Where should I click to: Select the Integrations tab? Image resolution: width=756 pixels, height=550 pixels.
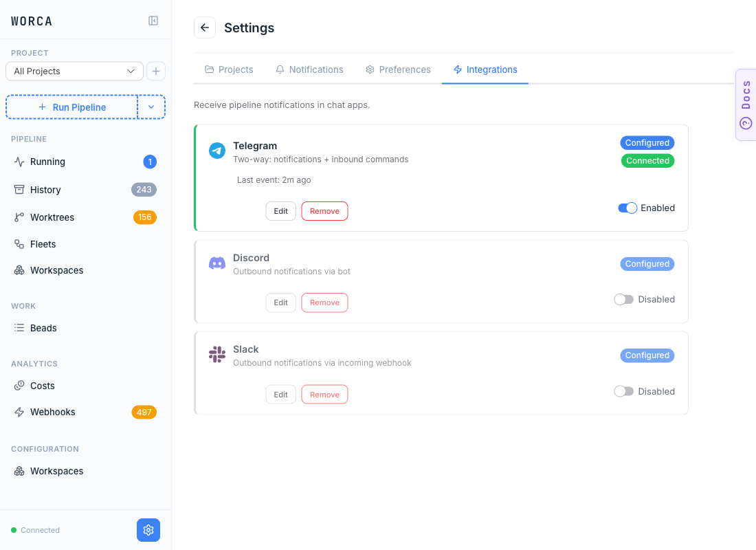[485, 69]
